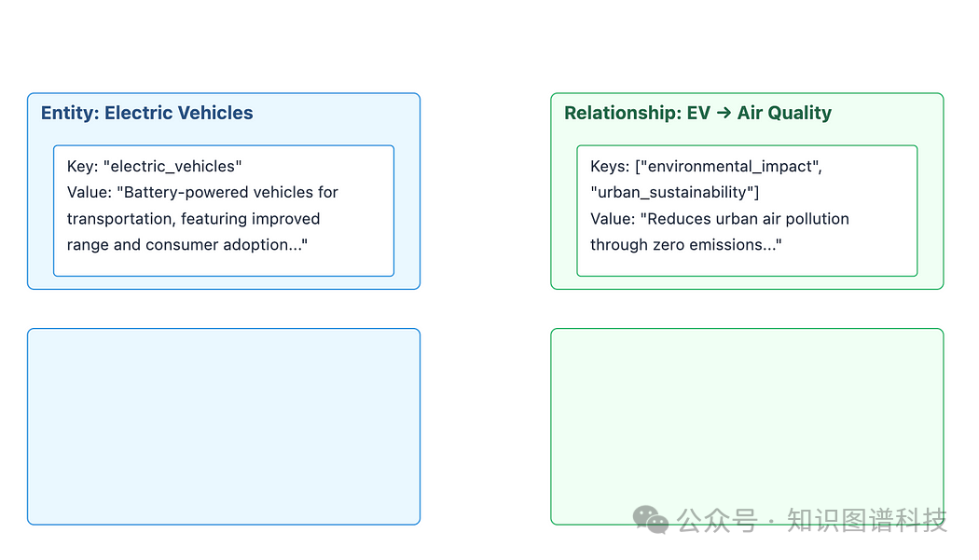
Task: Select the "Entity: Electric Vehicles" heading
Action: (x=146, y=114)
